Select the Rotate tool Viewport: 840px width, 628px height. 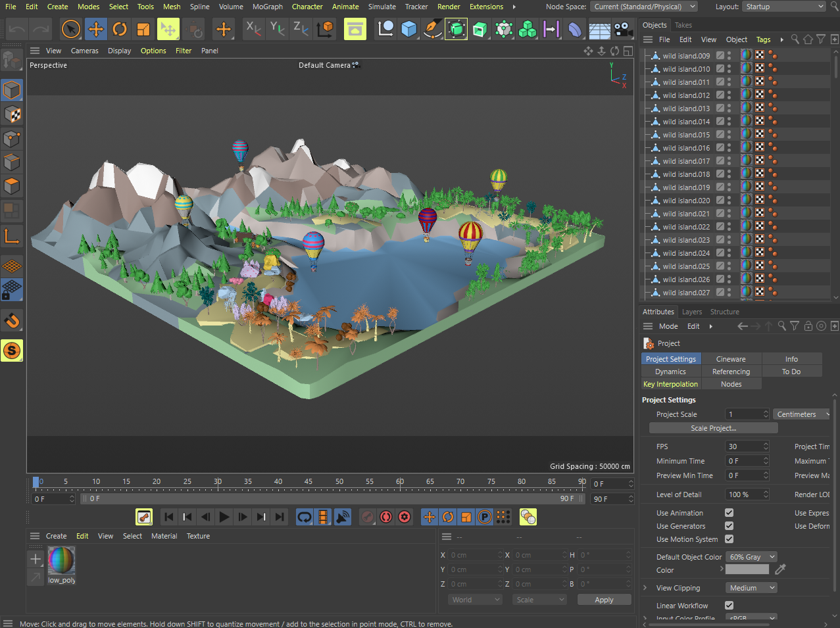pos(120,30)
